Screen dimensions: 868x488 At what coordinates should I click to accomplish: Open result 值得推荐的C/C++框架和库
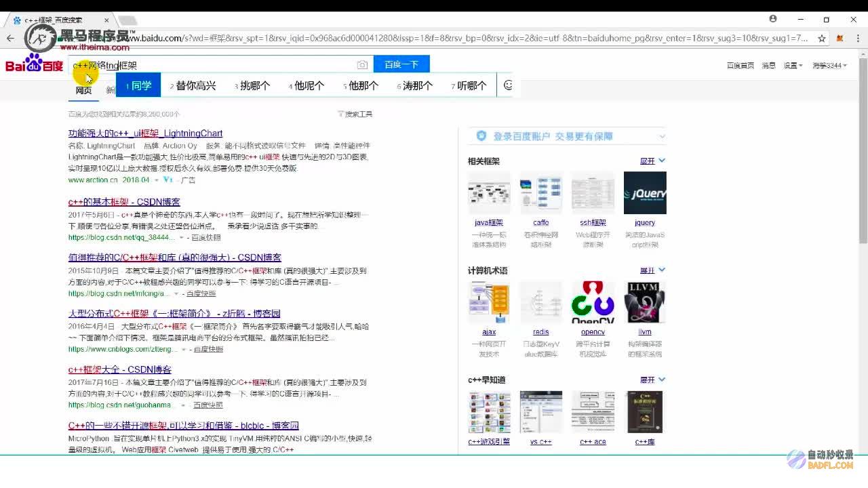175,258
